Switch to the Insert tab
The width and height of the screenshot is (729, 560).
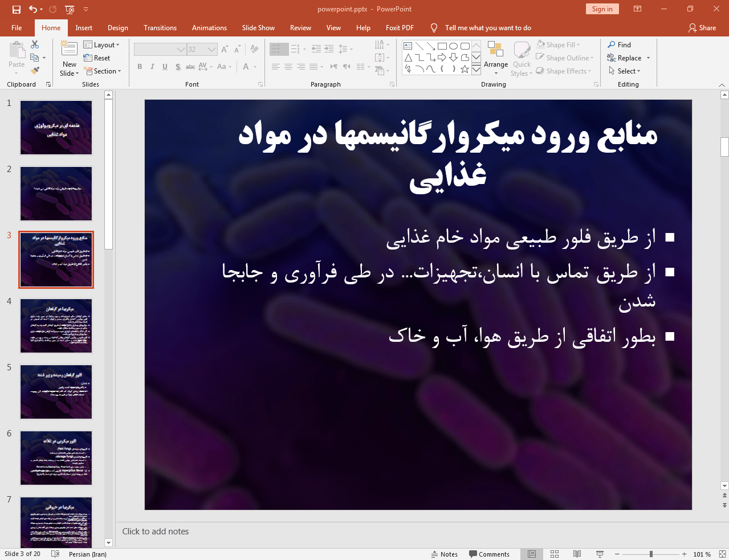(x=84, y=27)
